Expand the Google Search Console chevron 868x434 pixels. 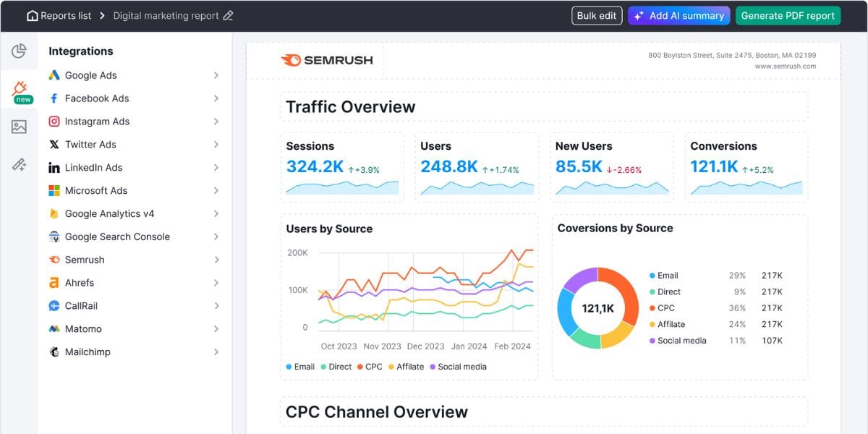pyautogui.click(x=216, y=237)
